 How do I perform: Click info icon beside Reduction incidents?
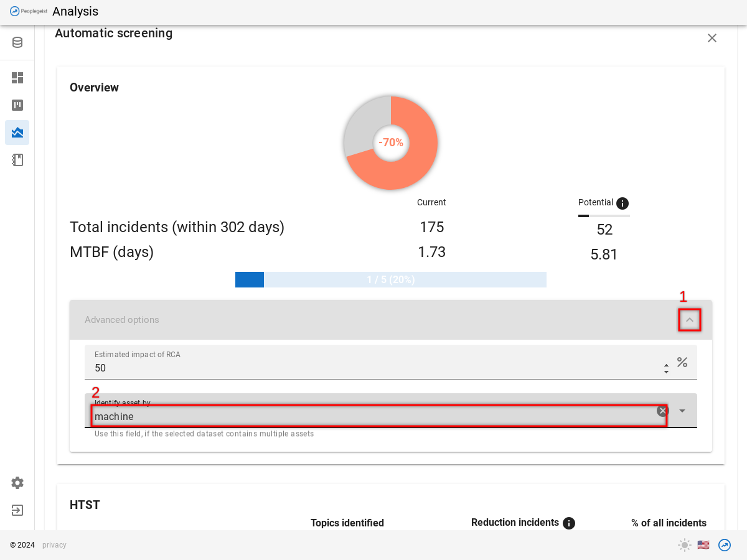(x=569, y=523)
